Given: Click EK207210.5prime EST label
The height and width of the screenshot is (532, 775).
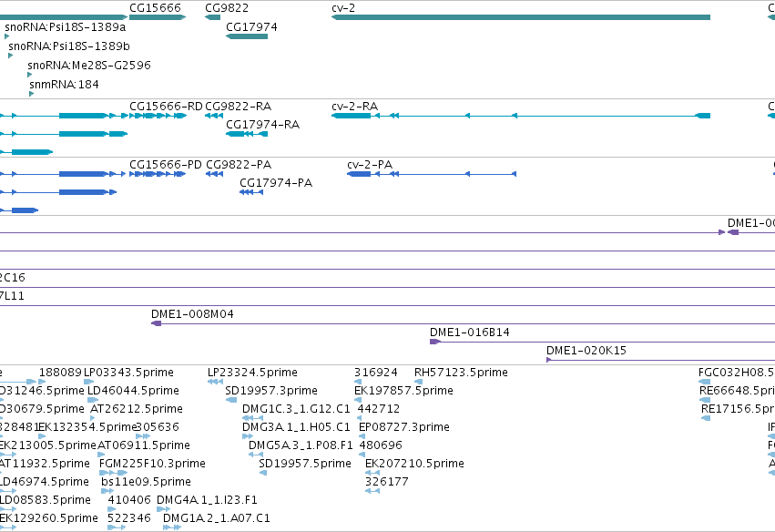Looking at the screenshot, I should click(414, 464).
